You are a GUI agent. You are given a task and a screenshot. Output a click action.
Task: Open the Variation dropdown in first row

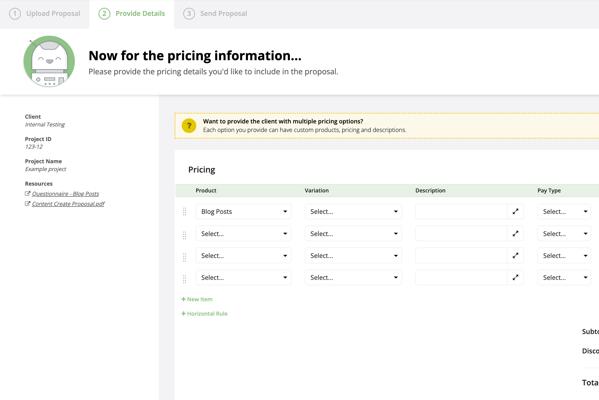click(353, 211)
